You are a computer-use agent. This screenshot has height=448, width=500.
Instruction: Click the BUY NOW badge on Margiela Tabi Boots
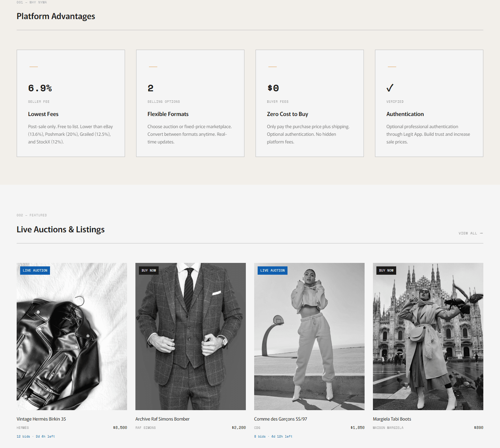pos(386,271)
